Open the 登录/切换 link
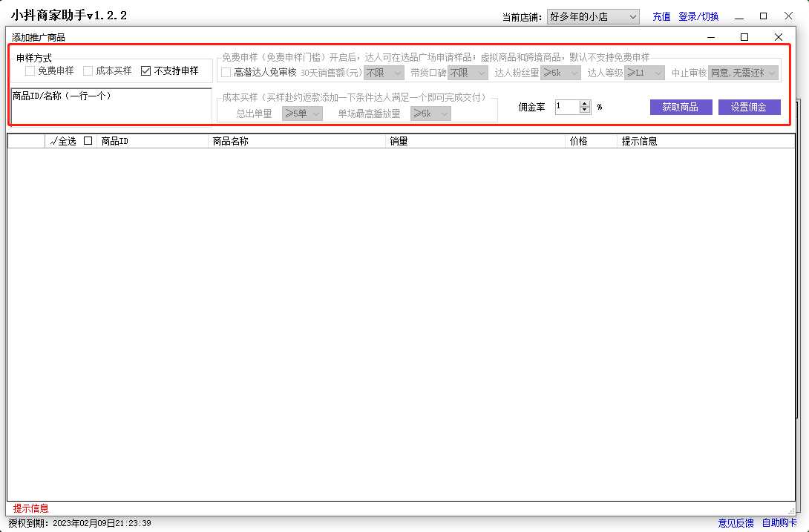 click(x=698, y=16)
